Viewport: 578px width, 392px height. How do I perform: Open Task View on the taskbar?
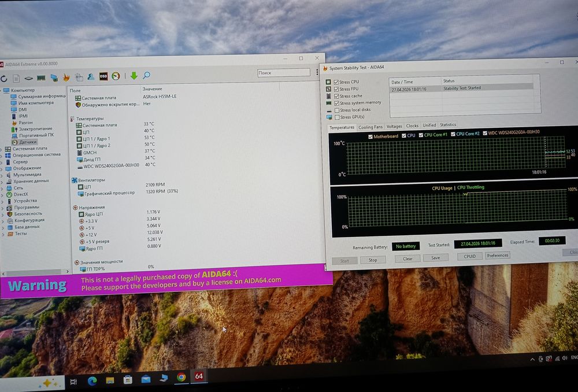click(73, 382)
